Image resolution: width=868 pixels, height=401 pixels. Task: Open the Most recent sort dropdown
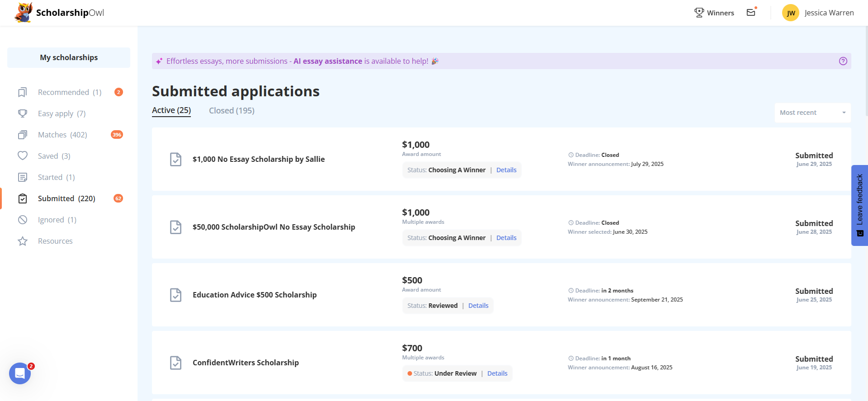812,113
